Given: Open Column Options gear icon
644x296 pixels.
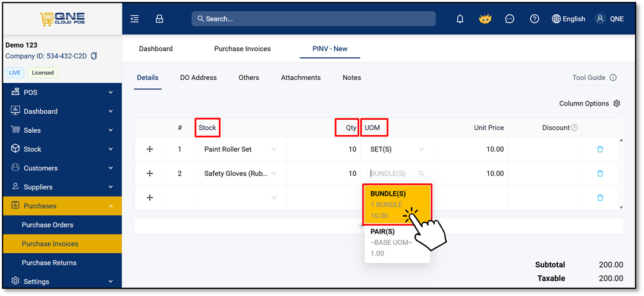Looking at the screenshot, I should [x=617, y=104].
